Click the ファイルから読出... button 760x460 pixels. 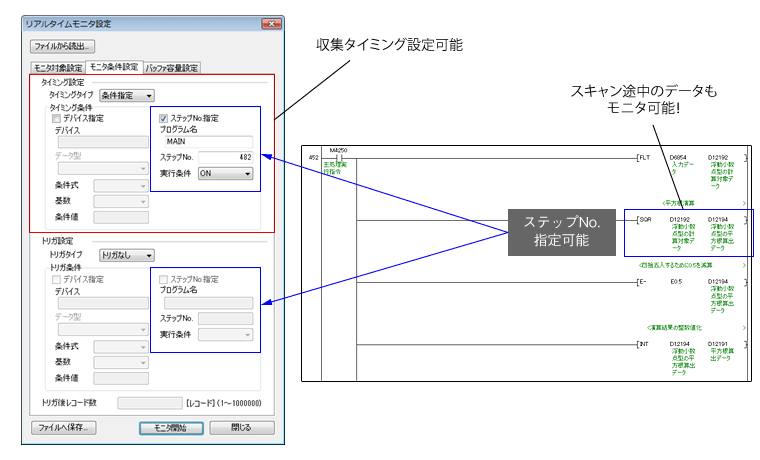62,46
